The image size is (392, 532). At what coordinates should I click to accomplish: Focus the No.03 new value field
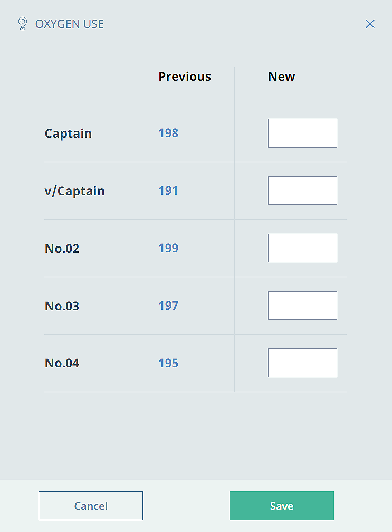(302, 306)
